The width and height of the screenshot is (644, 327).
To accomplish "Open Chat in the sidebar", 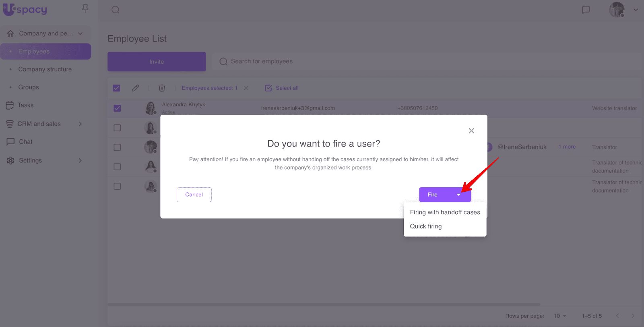I will point(25,142).
